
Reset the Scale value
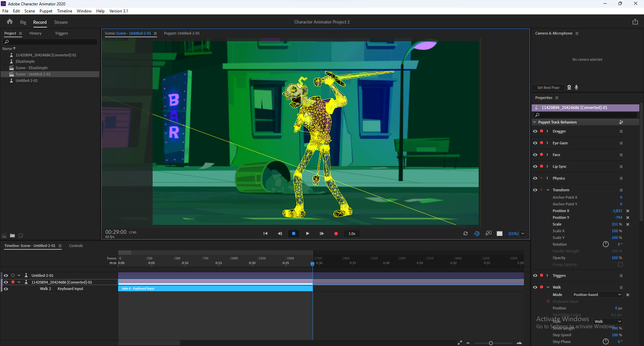tap(628, 224)
